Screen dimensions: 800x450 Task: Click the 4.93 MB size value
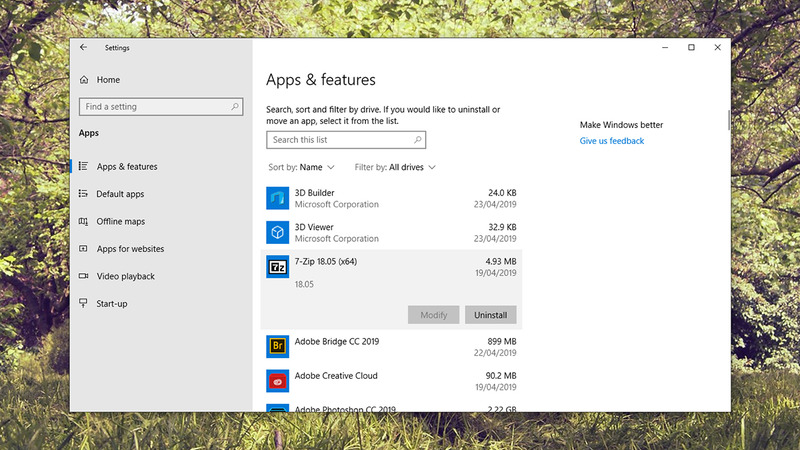coord(501,261)
